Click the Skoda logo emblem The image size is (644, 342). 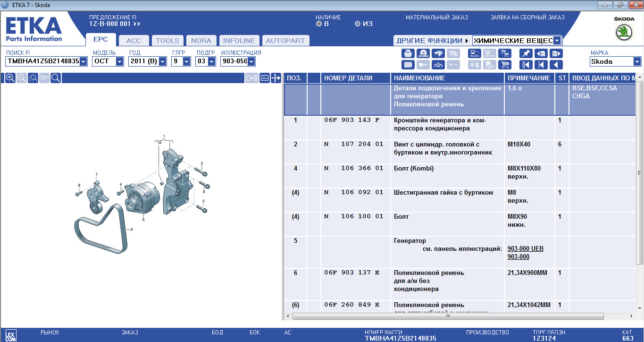[x=624, y=33]
